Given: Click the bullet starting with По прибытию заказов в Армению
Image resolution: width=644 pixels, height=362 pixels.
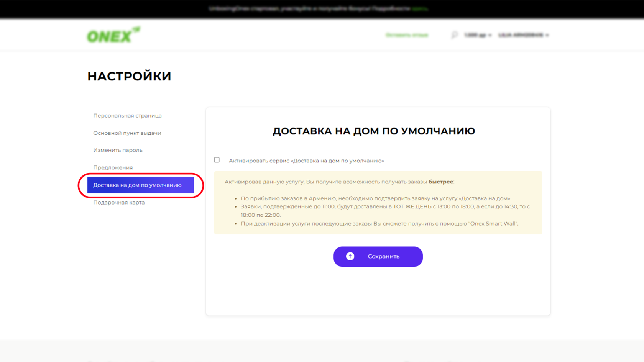Looking at the screenshot, I should point(375,198).
